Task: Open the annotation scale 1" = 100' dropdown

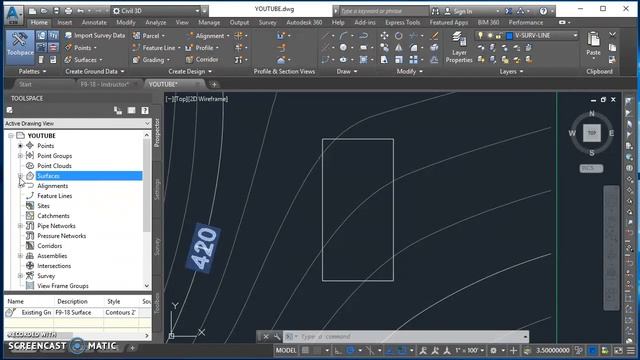Action: (x=469, y=350)
